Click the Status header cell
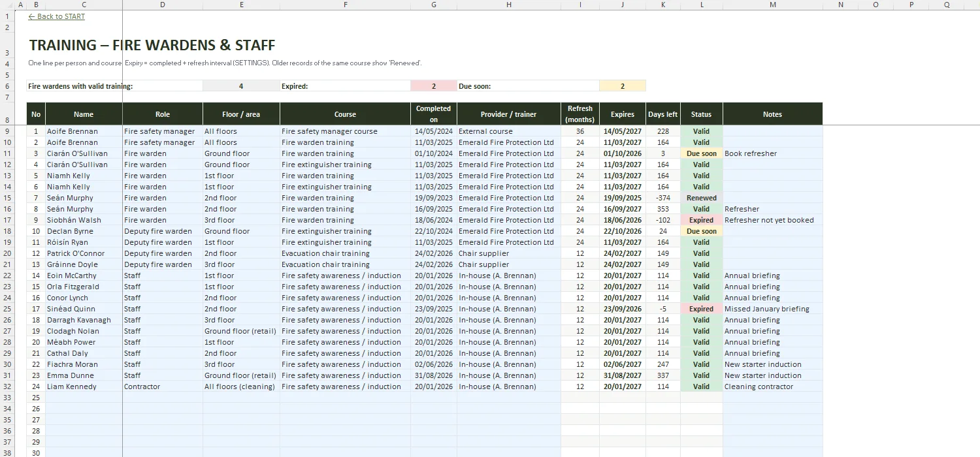 pos(701,114)
